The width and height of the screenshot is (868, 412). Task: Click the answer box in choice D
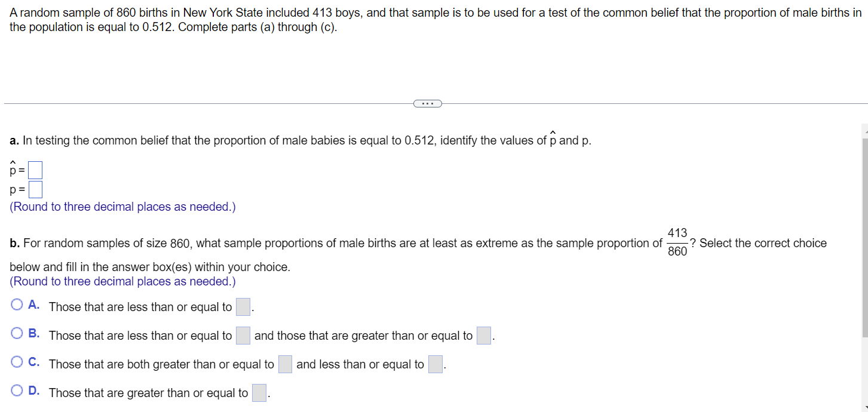(258, 392)
